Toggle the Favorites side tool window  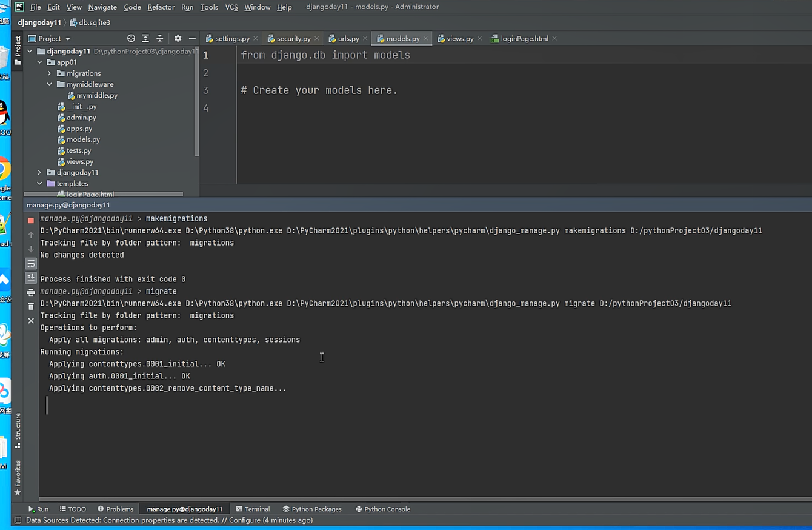pos(18,478)
